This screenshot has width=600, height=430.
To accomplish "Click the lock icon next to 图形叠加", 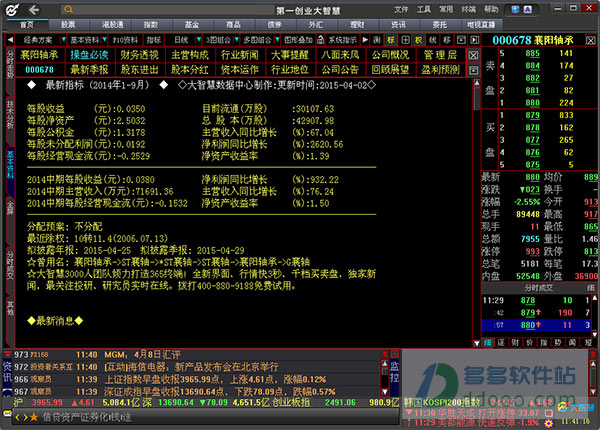I will point(321,40).
